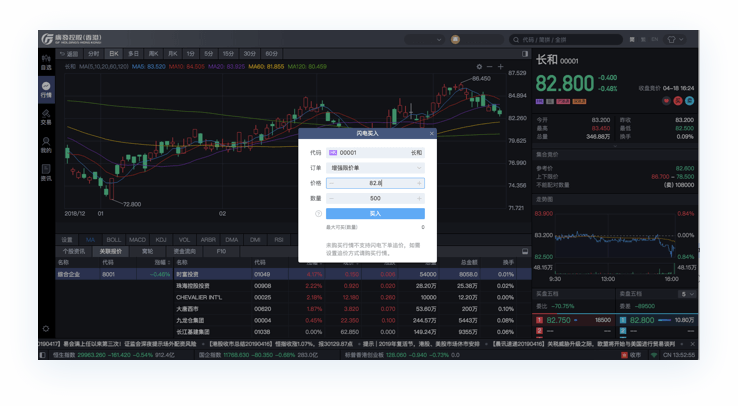The width and height of the screenshot is (738, 406).
Task: Close the 闪电买入 dialog
Action: coord(432,134)
